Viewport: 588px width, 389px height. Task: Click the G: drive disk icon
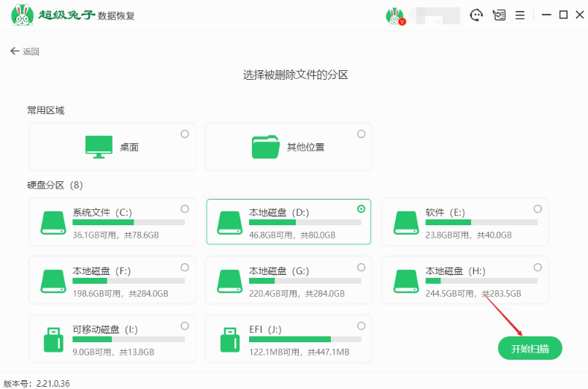(230, 282)
